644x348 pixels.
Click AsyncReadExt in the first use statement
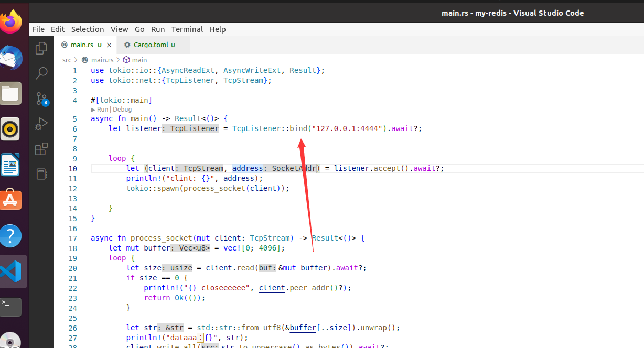(189, 70)
